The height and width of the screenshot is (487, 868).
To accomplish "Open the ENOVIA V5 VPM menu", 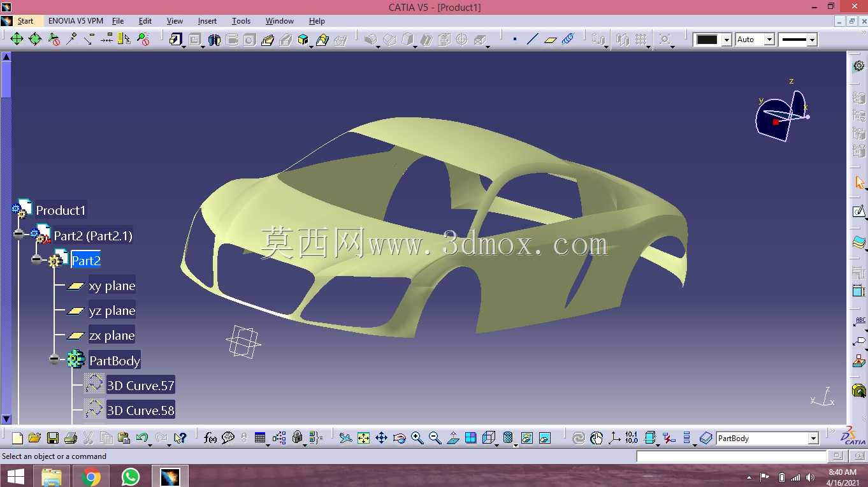I will click(x=76, y=21).
